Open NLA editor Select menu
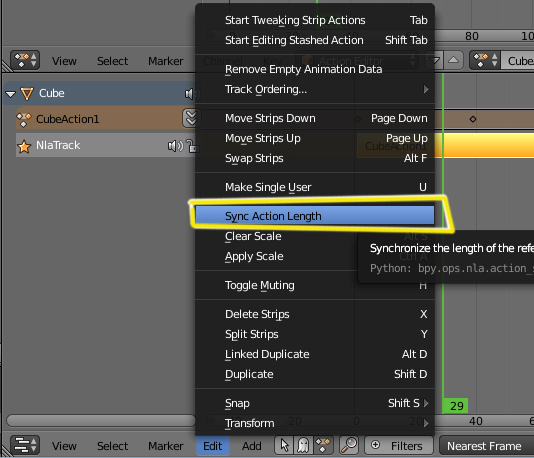 coord(112,446)
